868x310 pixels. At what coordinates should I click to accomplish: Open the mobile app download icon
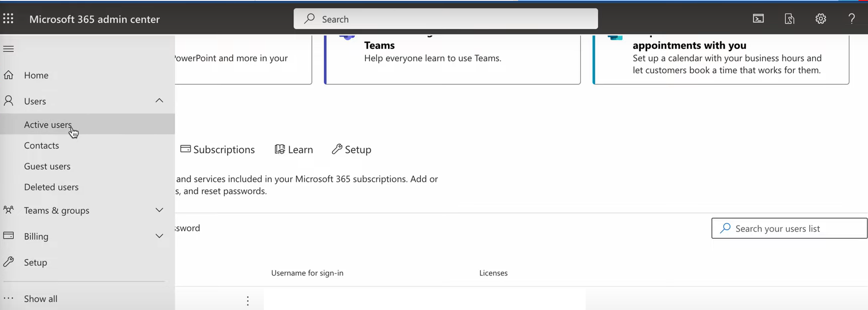[789, 19]
